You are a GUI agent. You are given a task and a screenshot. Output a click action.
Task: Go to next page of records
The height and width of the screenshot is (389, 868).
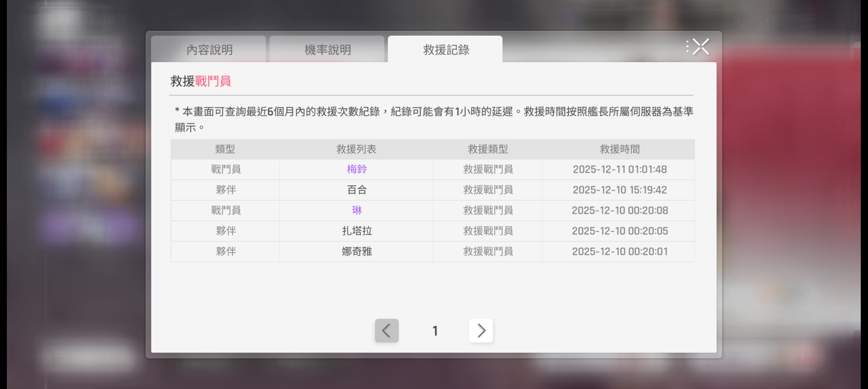[x=480, y=331]
